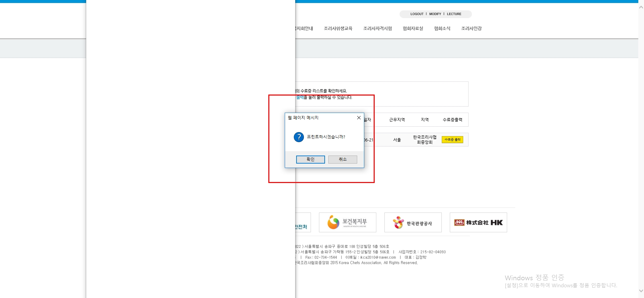
Task: Go to LECTURE from the top bar
Action: coord(454,14)
